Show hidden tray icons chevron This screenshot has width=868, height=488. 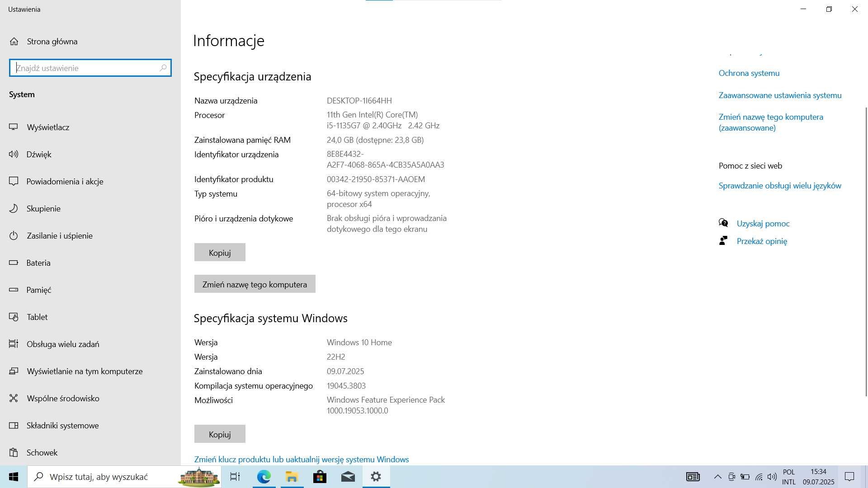click(x=717, y=477)
